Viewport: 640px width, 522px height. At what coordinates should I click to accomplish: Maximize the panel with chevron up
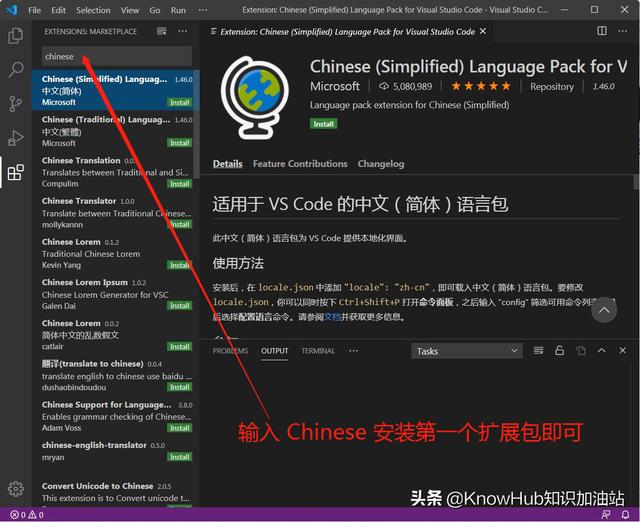[602, 351]
